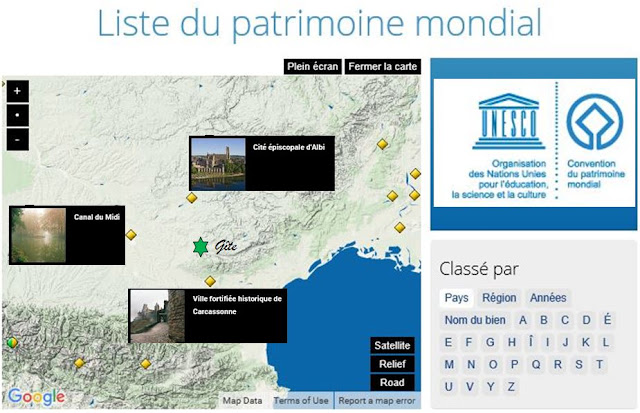This screenshot has width=640, height=413.
Task: Select the yellow marker below Albi popup
Action: (191, 198)
